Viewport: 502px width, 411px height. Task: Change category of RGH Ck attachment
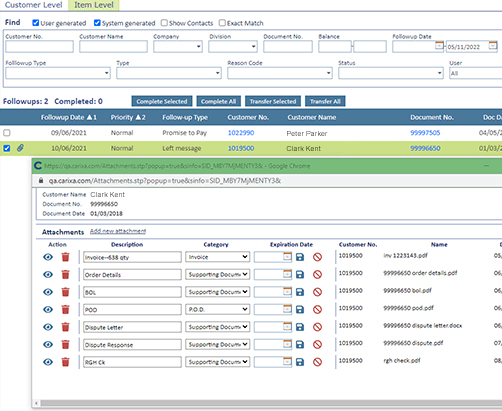coord(218,362)
